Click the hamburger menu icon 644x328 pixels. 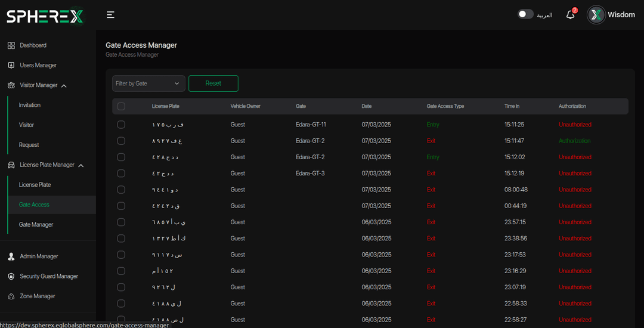point(110,15)
